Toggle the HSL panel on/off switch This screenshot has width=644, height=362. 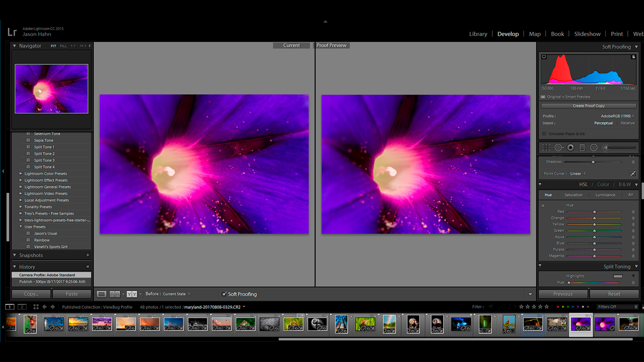pyautogui.click(x=540, y=185)
